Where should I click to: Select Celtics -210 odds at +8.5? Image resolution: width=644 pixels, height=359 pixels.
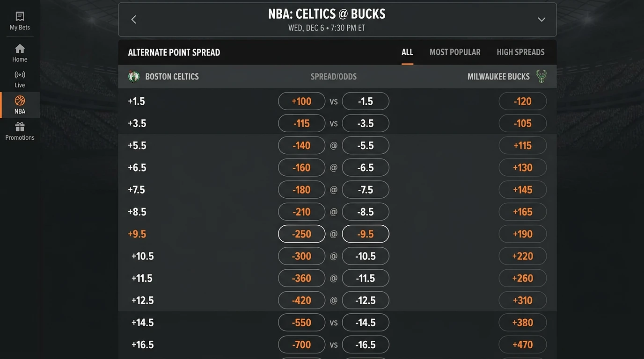pos(301,212)
